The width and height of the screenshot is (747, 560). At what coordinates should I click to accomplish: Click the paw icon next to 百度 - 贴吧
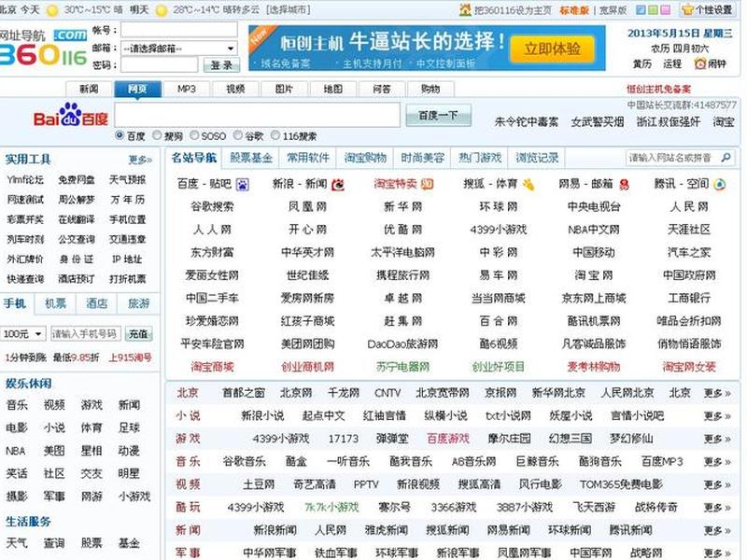pos(243,185)
